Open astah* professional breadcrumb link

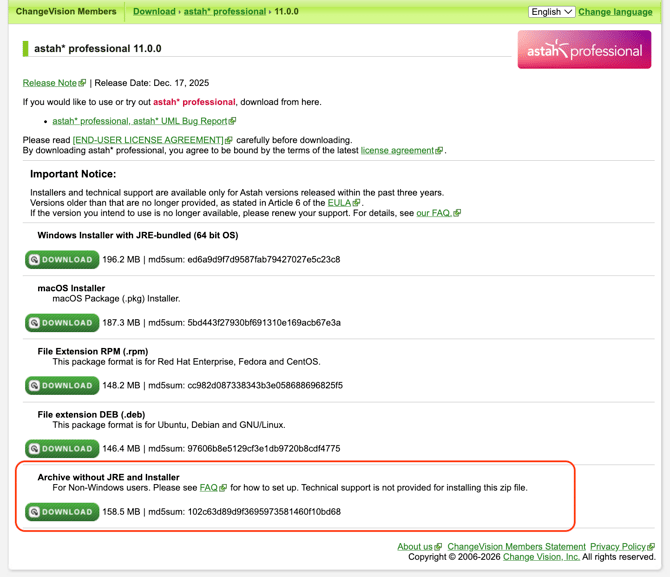(223, 12)
